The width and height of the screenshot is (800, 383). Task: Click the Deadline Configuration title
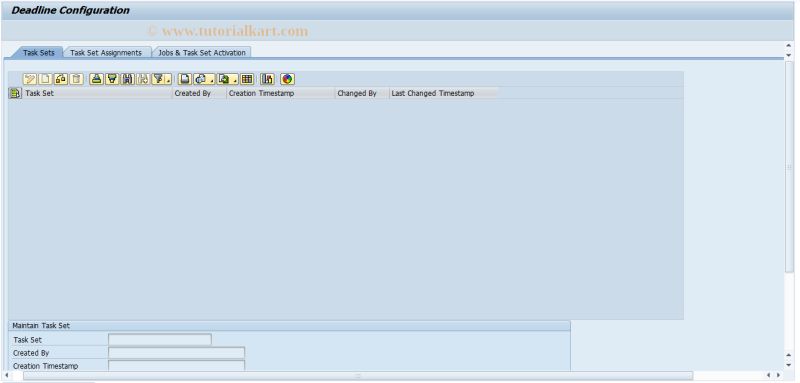[x=70, y=10]
